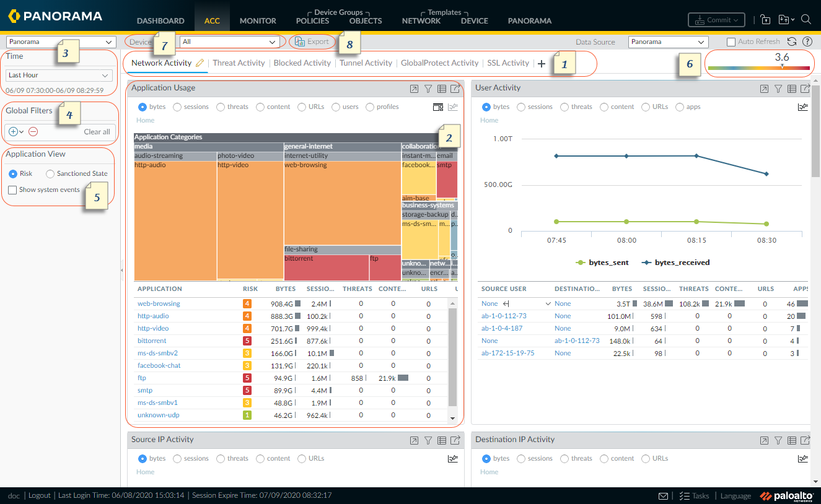Maximize the User Activity widget panel
The width and height of the screenshot is (821, 504).
(x=765, y=89)
